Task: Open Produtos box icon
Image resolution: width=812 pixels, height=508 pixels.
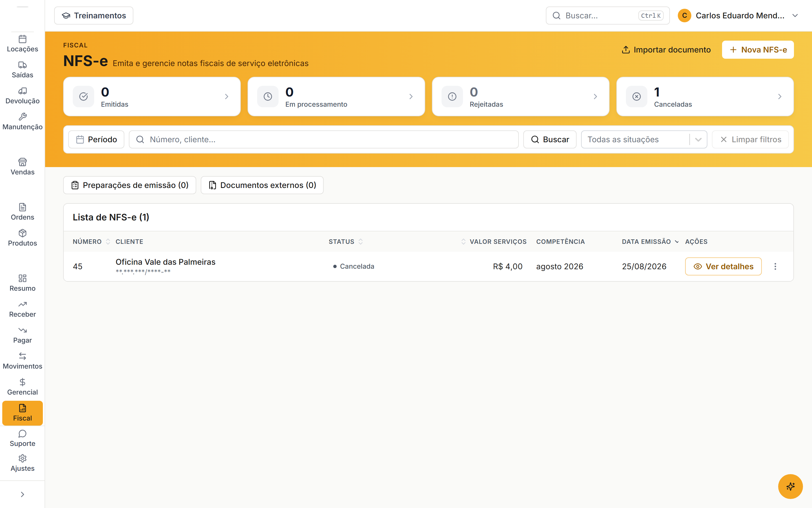Action: coord(23,233)
